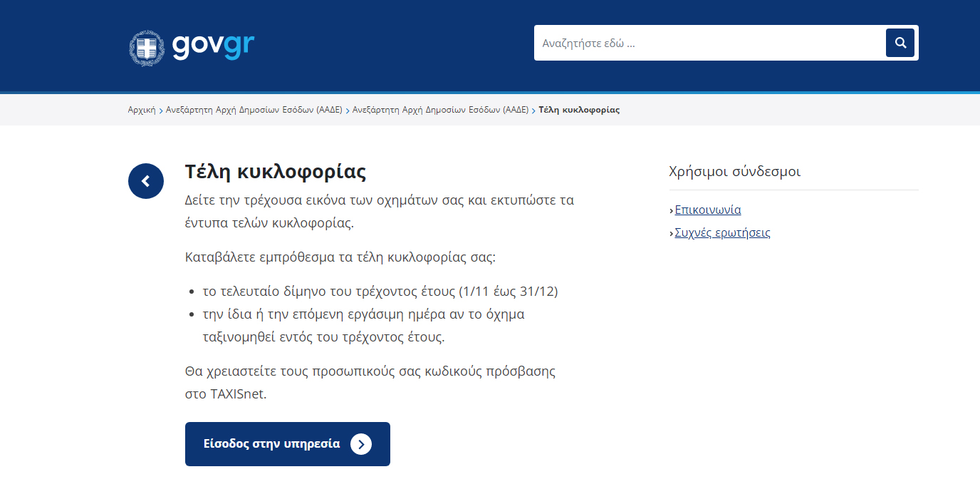Click the bullet starting 'την ίδια ή την επόμενη'
Image resolution: width=980 pixels, height=504 pixels.
(x=363, y=326)
